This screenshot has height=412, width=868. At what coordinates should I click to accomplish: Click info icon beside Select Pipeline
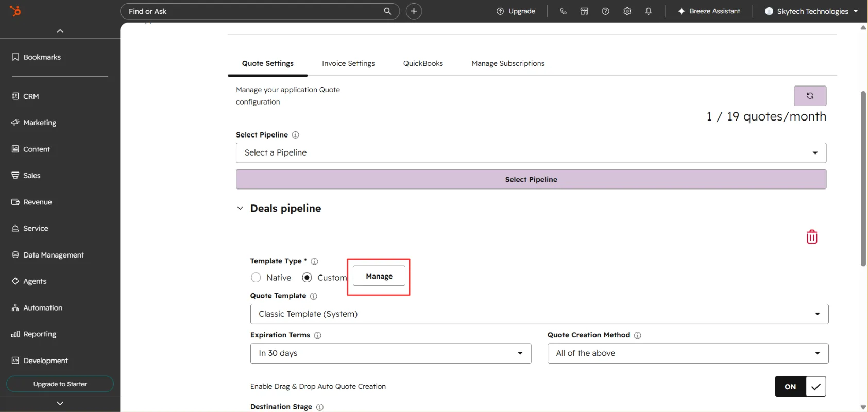point(296,135)
